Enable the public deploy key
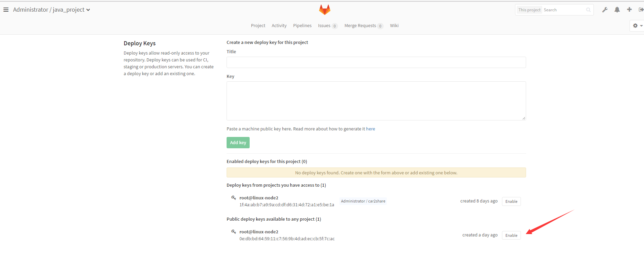 click(x=511, y=235)
